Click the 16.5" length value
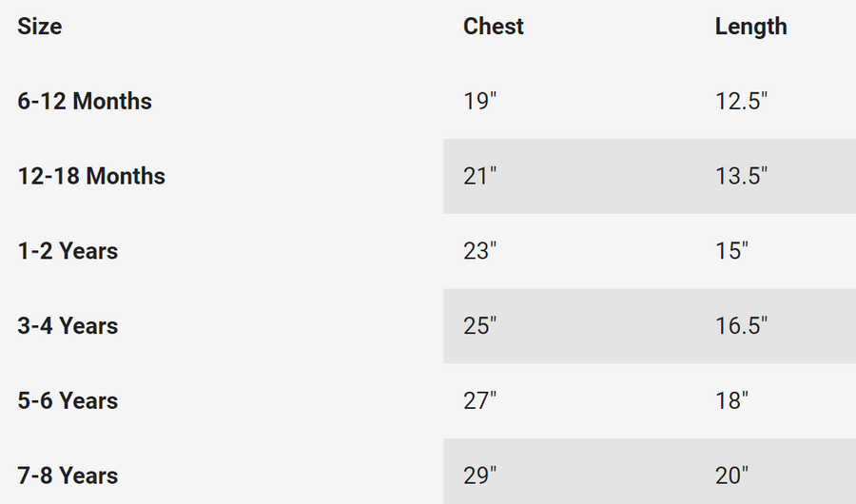This screenshot has height=504, width=856. (x=741, y=326)
